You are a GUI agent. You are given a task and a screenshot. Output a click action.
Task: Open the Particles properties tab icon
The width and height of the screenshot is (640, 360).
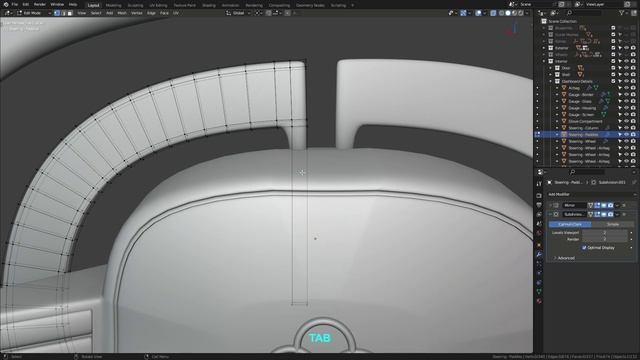click(539, 264)
